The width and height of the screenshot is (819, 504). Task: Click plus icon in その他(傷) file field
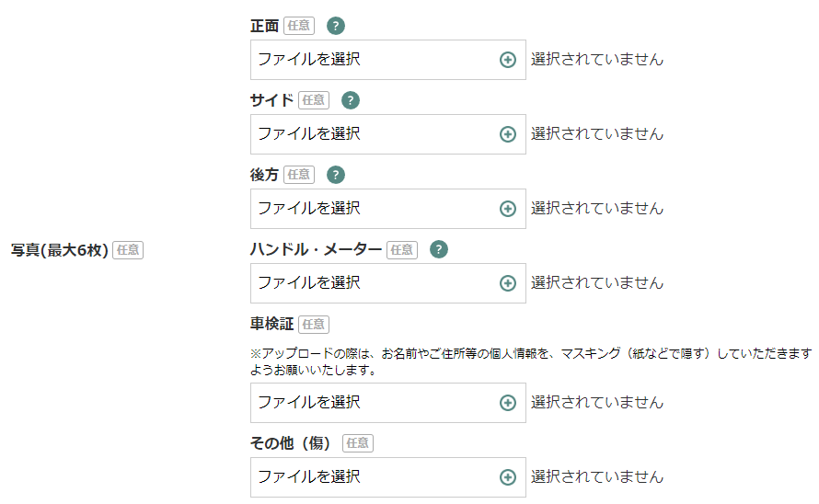click(508, 477)
